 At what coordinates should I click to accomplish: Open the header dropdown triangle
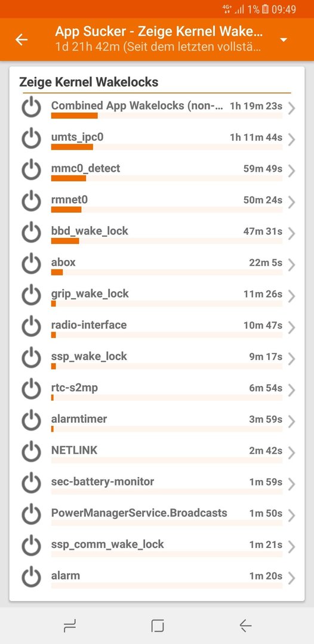click(x=283, y=40)
